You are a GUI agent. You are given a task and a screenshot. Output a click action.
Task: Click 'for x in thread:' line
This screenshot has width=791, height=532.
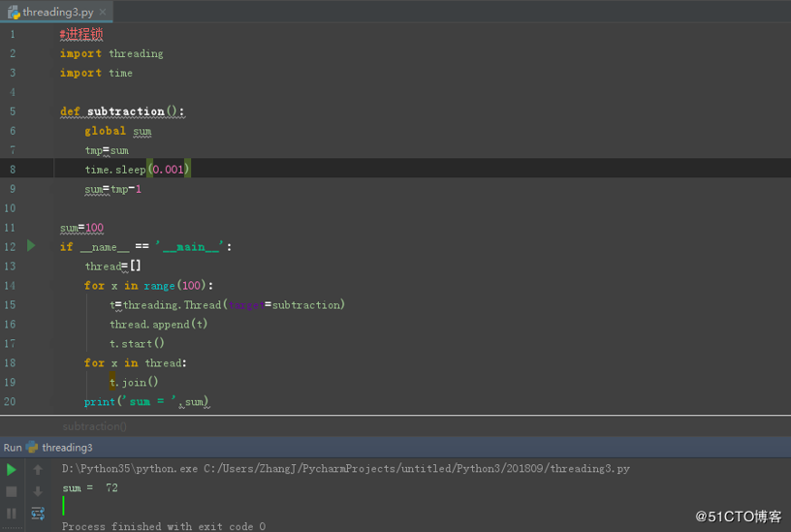135,362
